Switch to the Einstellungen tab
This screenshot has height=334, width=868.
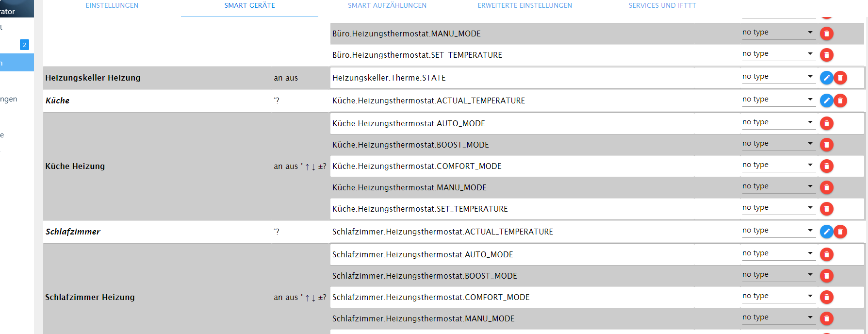[x=112, y=6]
